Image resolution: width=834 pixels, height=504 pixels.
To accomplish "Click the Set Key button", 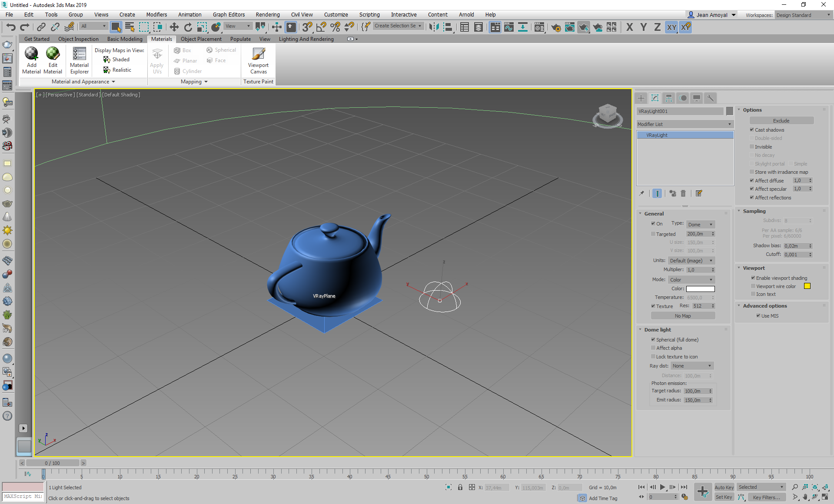I will 724,497.
